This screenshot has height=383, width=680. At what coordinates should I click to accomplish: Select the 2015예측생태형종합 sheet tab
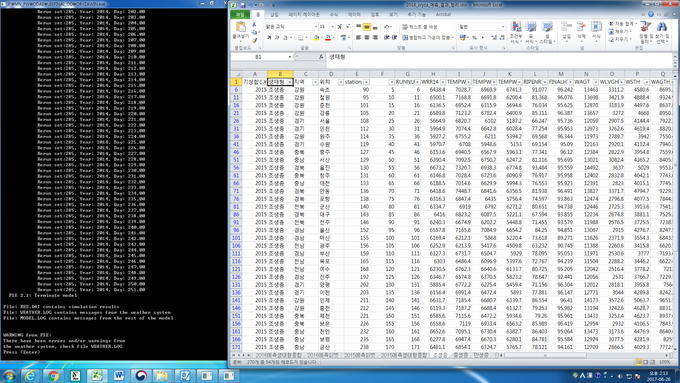[x=404, y=355]
